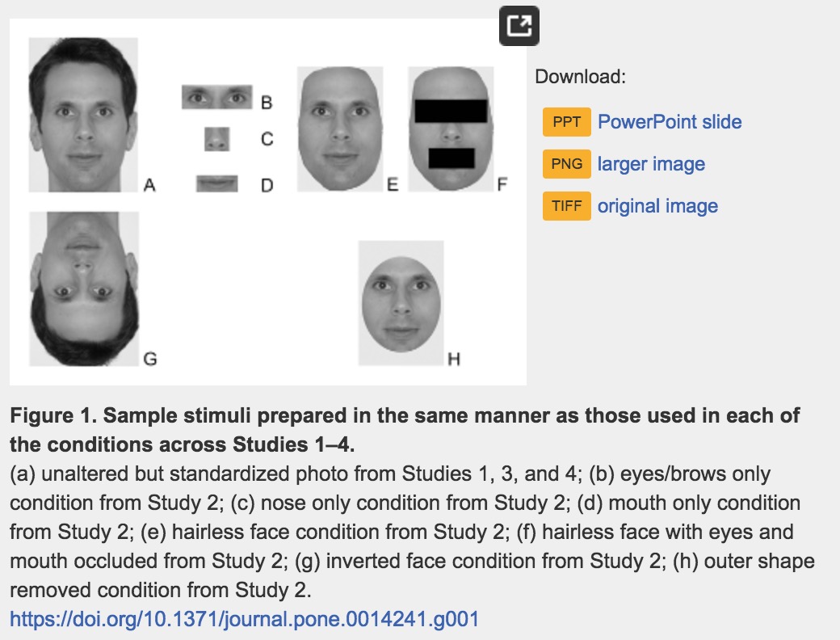
Task: Click the orange PPT badge
Action: point(567,123)
